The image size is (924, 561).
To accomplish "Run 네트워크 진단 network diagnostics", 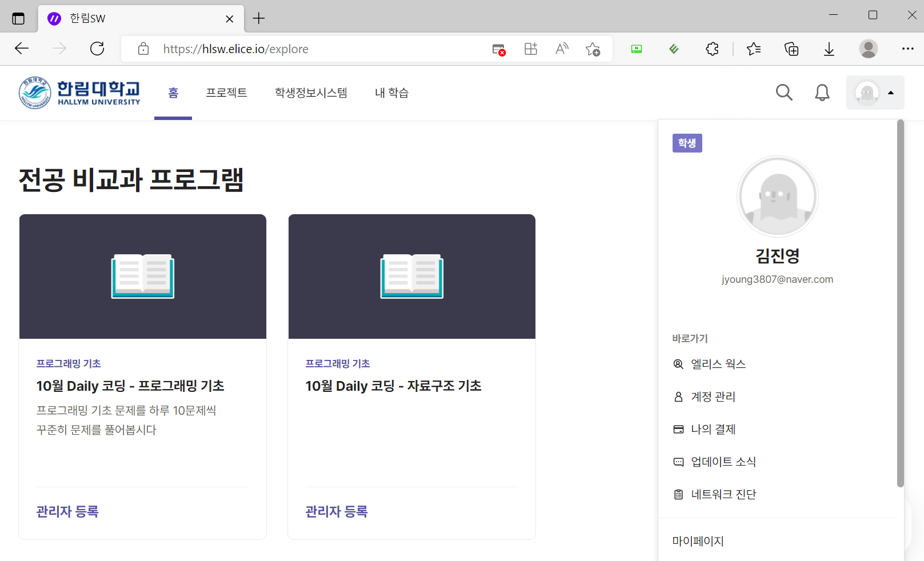I will coord(723,494).
